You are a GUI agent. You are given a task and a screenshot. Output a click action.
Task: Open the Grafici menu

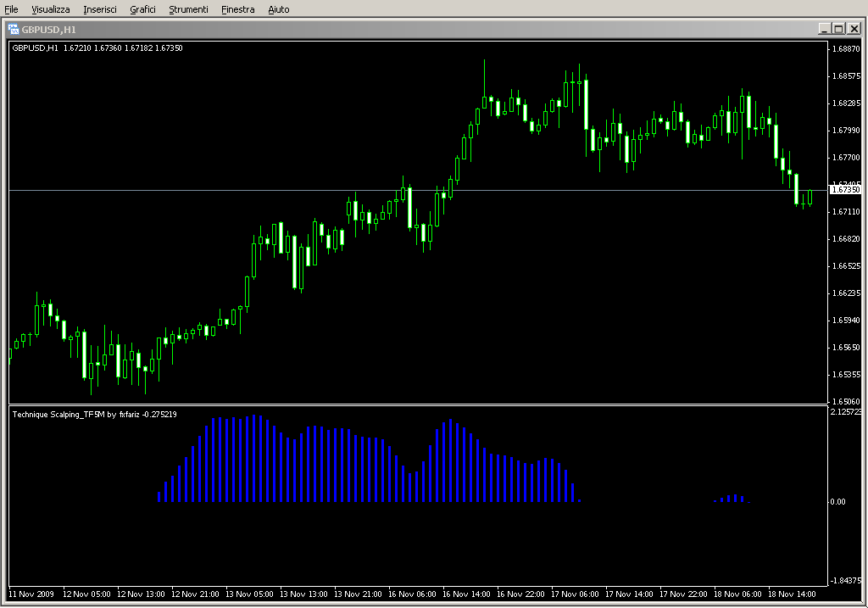pyautogui.click(x=142, y=9)
